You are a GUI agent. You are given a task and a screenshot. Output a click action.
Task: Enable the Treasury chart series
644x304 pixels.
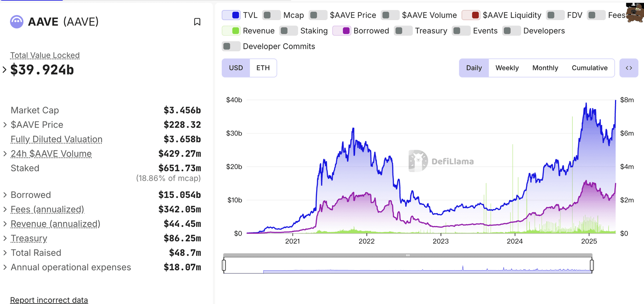pos(403,31)
